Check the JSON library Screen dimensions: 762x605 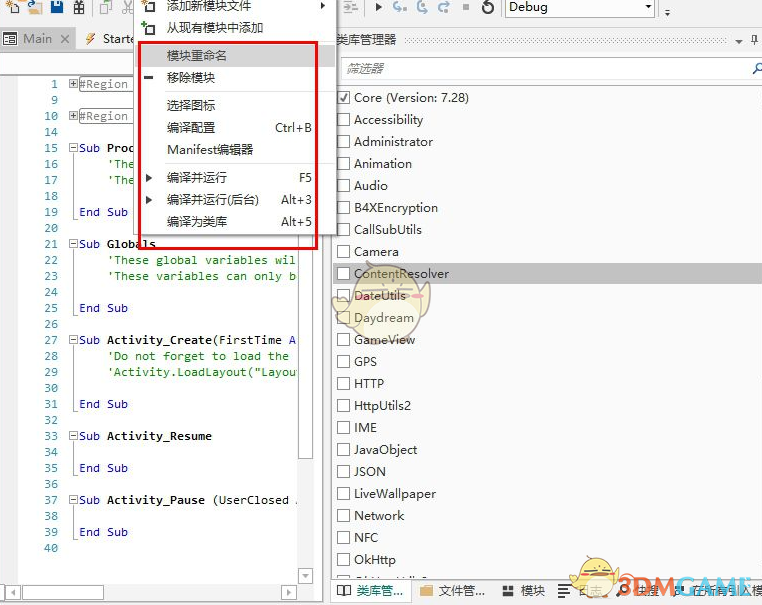pyautogui.click(x=343, y=471)
